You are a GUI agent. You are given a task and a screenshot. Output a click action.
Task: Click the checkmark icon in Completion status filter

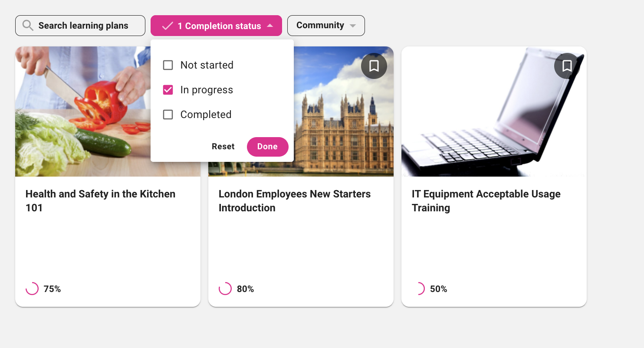click(168, 26)
